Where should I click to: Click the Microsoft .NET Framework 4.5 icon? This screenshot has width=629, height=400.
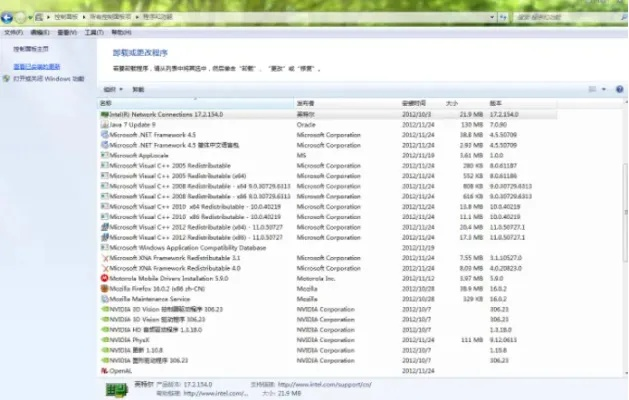click(105, 134)
